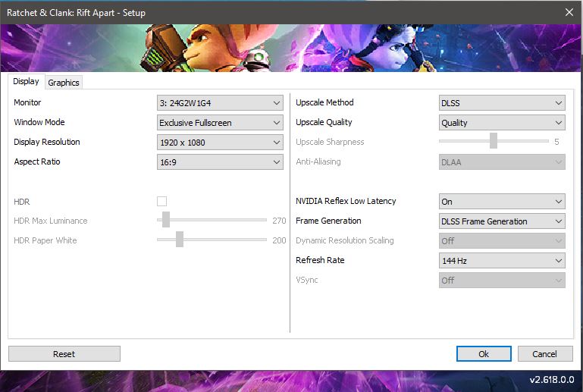
Task: Expand the Display Resolution dropdown
Action: (x=220, y=142)
